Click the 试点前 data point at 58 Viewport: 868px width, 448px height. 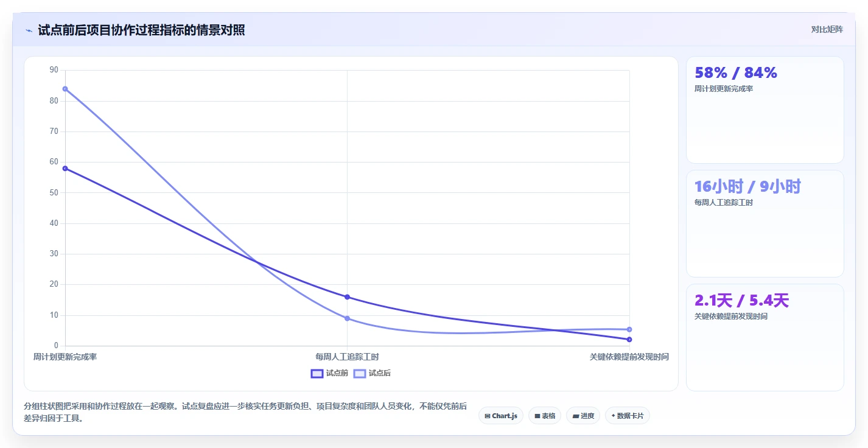pyautogui.click(x=65, y=169)
